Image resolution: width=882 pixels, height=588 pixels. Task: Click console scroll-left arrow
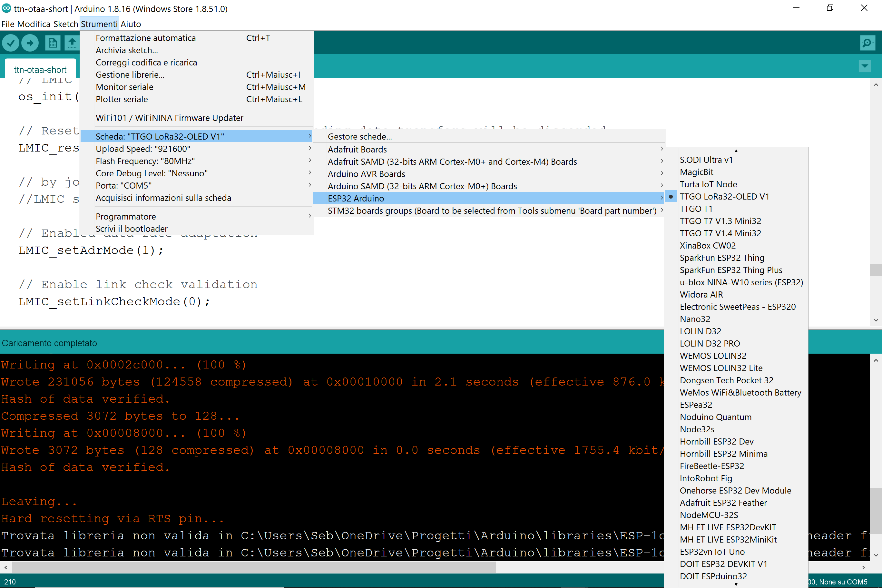5,567
